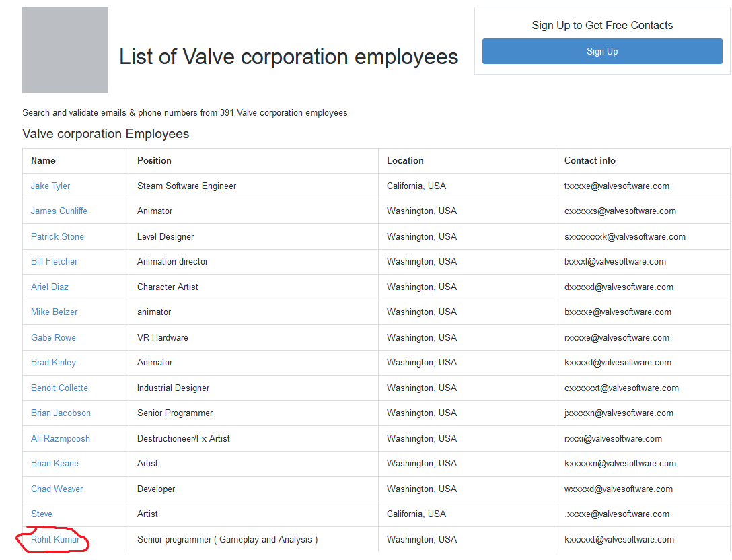Open Patrick Stone's profile link
This screenshot has width=732, height=560.
(x=57, y=236)
